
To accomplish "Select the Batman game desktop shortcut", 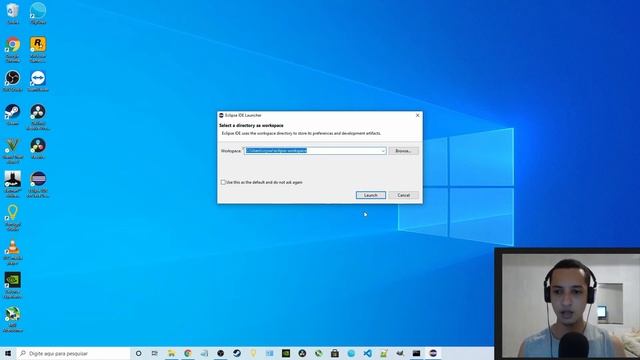I will tap(13, 184).
